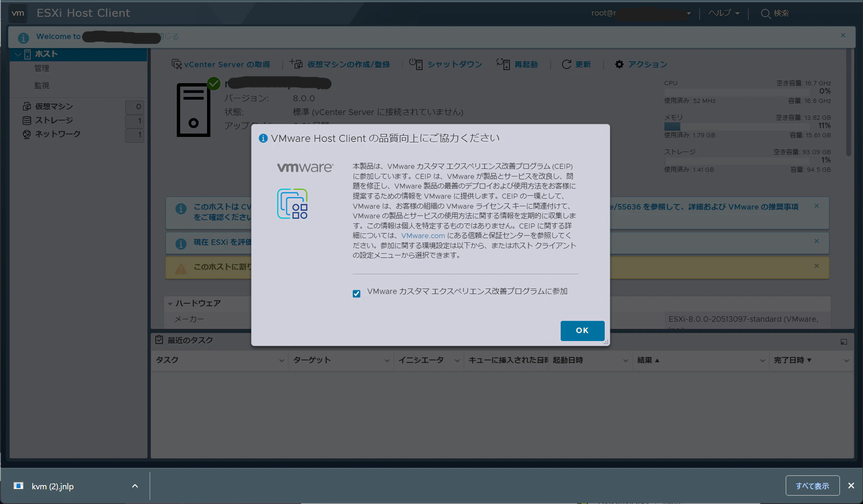This screenshot has height=504, width=863.
Task: Close the Welcome banner
Action: (x=843, y=35)
